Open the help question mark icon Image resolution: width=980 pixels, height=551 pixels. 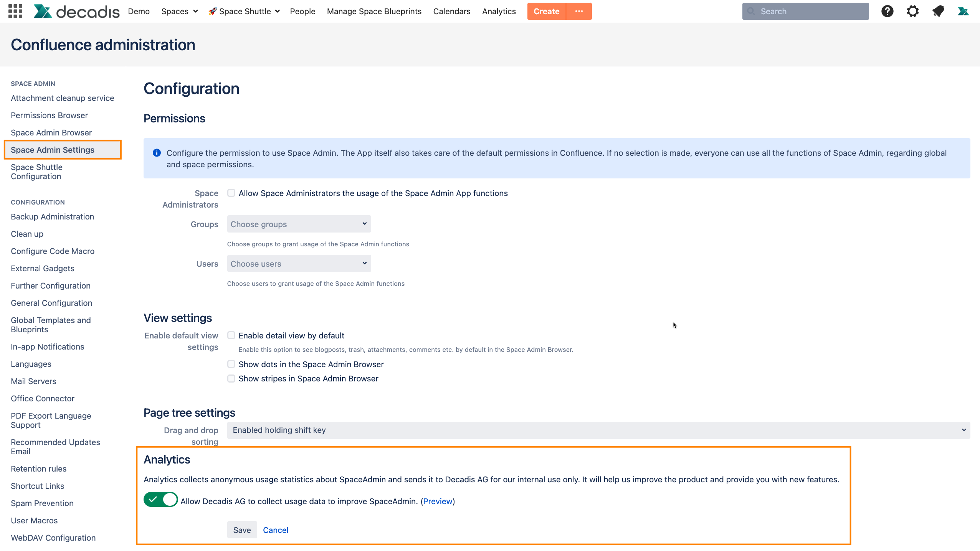click(x=887, y=11)
